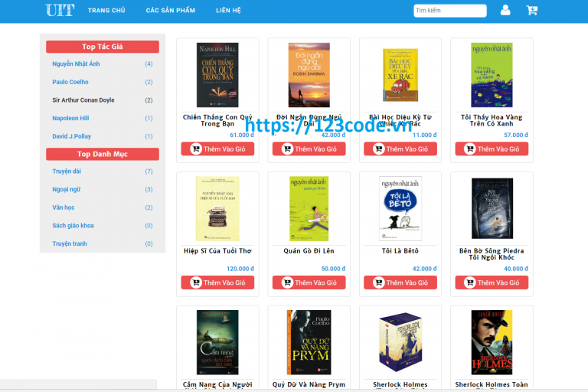
Task: Filter by author Nguyễn Nhật Ánh
Action: [76, 64]
